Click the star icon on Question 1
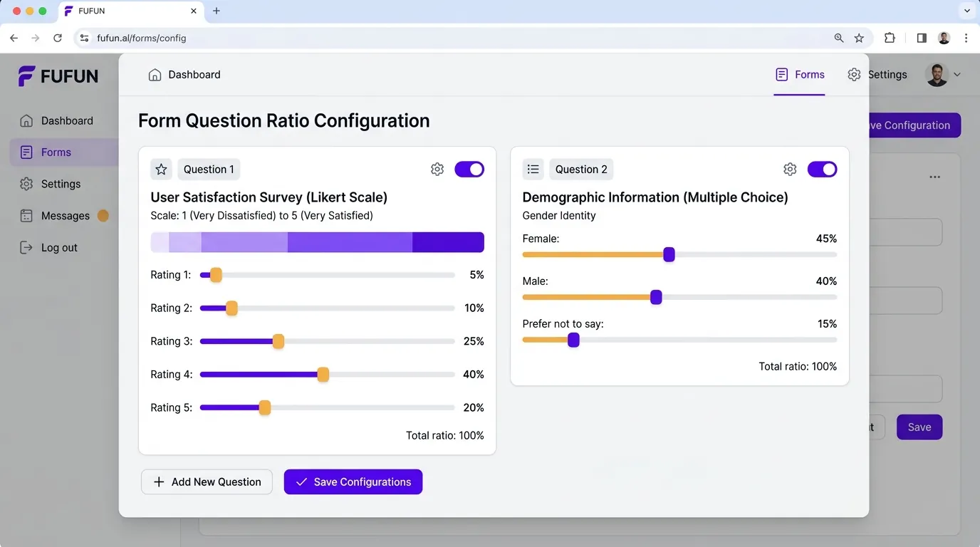The width and height of the screenshot is (980, 547). (x=162, y=169)
